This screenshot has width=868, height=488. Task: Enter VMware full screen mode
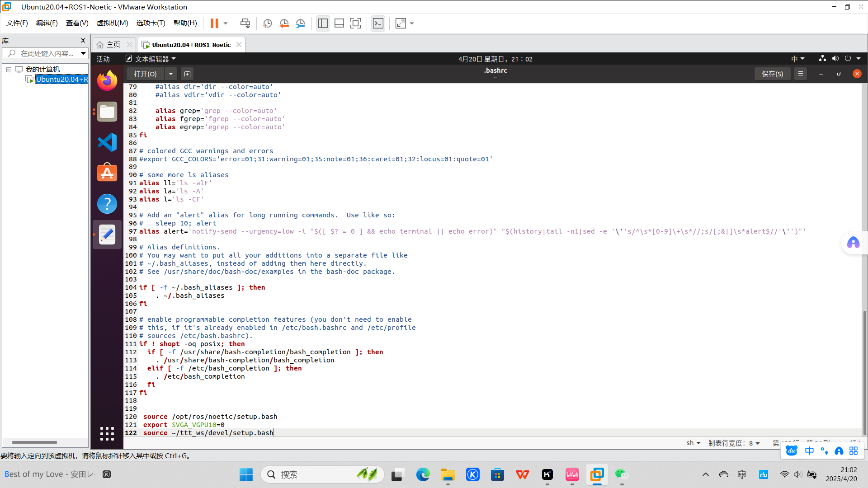coord(356,23)
